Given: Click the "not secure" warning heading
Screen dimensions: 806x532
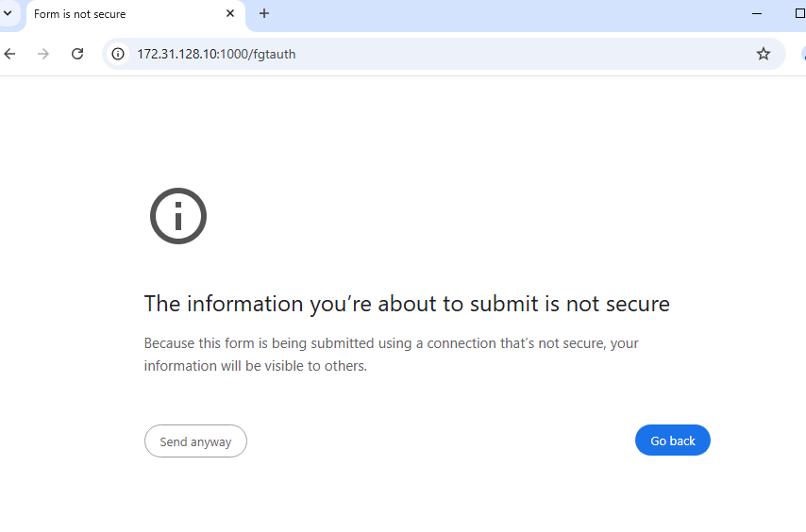Looking at the screenshot, I should 407,304.
